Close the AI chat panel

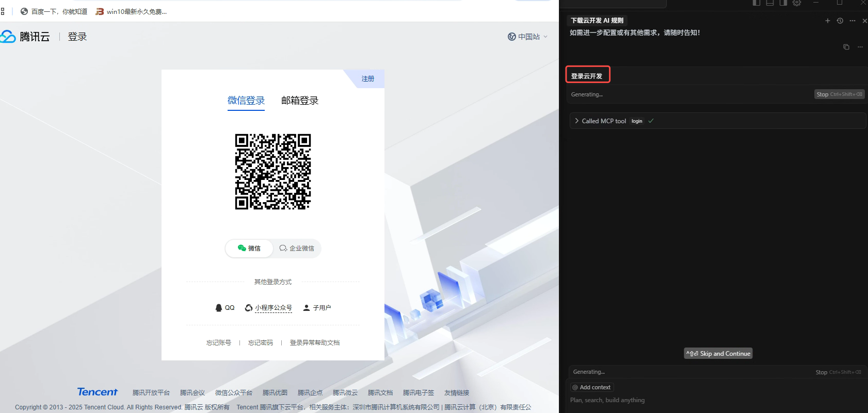pyautogui.click(x=864, y=21)
